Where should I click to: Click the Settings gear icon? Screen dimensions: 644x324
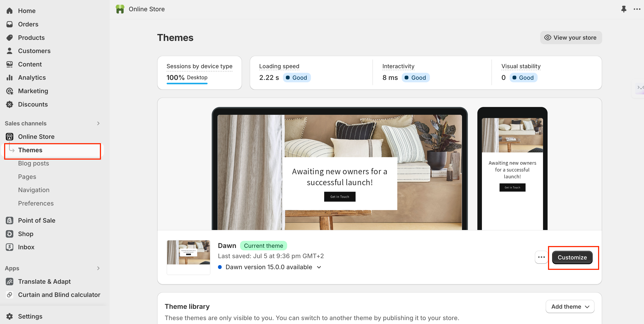click(x=10, y=316)
